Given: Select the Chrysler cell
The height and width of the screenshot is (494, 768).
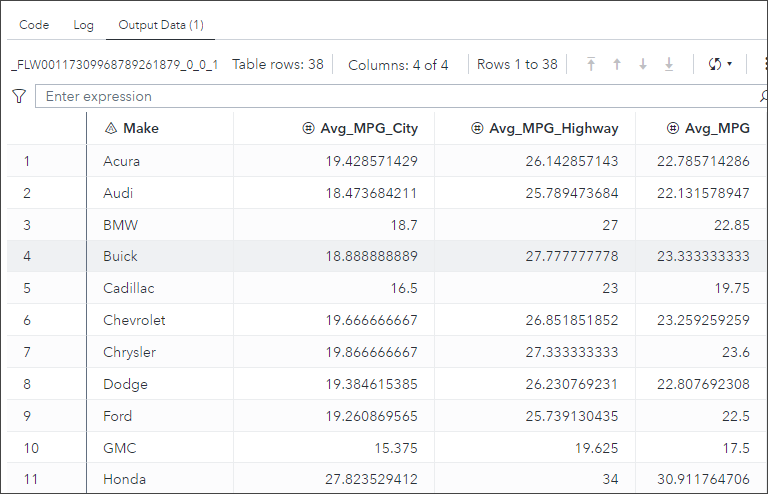Looking at the screenshot, I should (x=160, y=352).
